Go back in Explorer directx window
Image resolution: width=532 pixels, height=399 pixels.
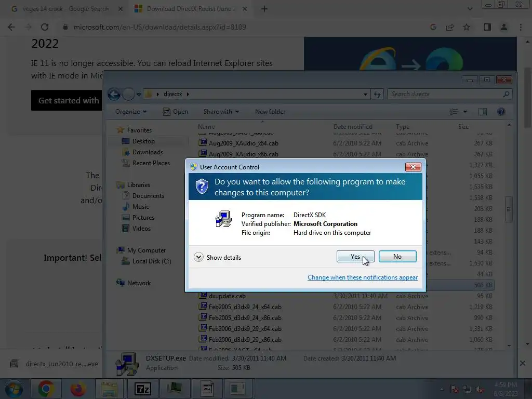114,94
